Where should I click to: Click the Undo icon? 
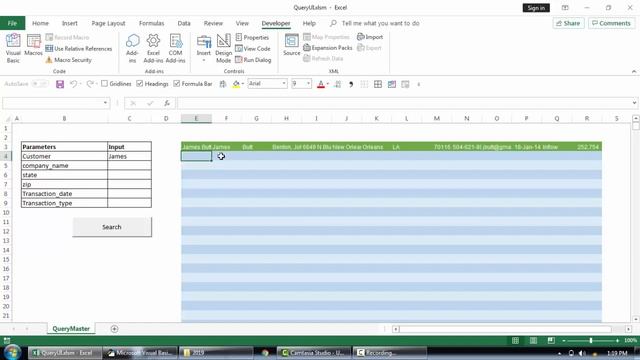point(73,84)
